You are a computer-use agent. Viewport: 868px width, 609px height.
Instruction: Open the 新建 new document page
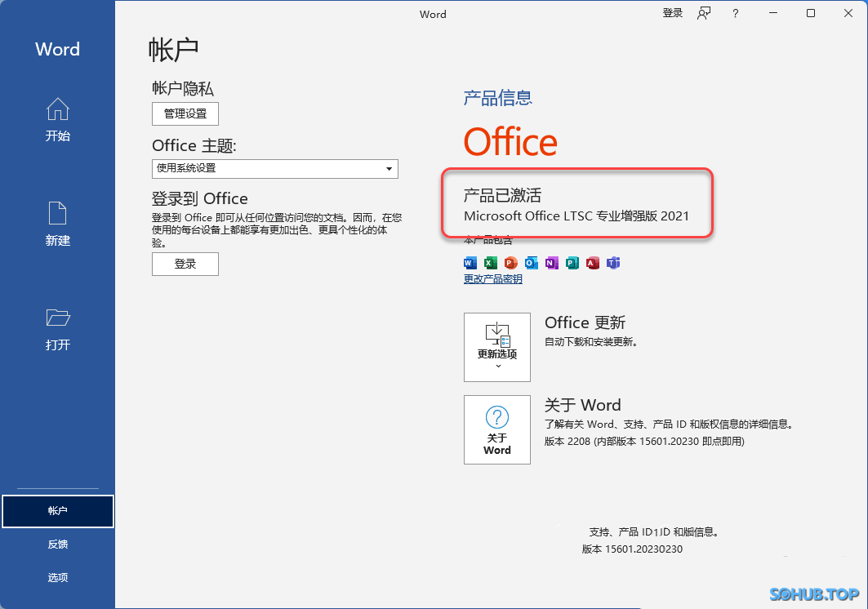[x=58, y=224]
